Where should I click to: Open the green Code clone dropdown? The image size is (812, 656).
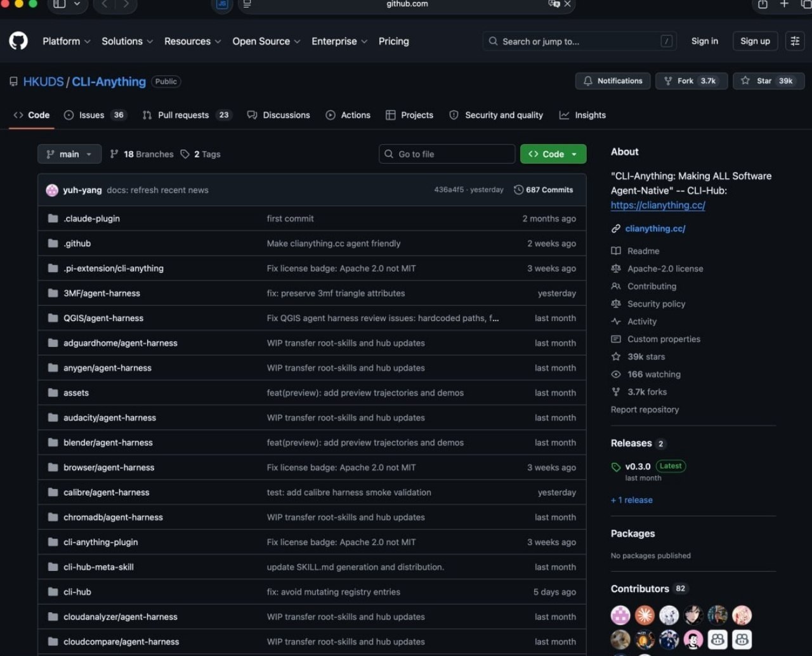553,154
